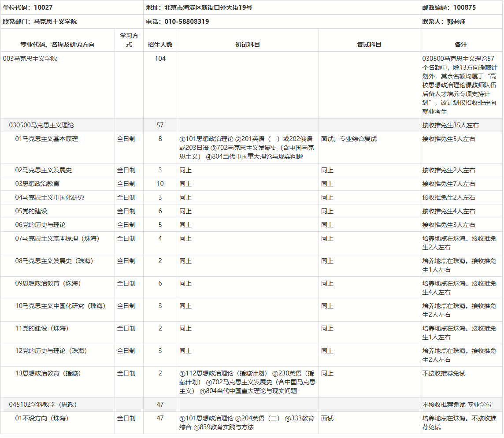Image resolution: width=504 pixels, height=438 pixels.
Task: Click the 招生人数 column header
Action: tap(160, 45)
